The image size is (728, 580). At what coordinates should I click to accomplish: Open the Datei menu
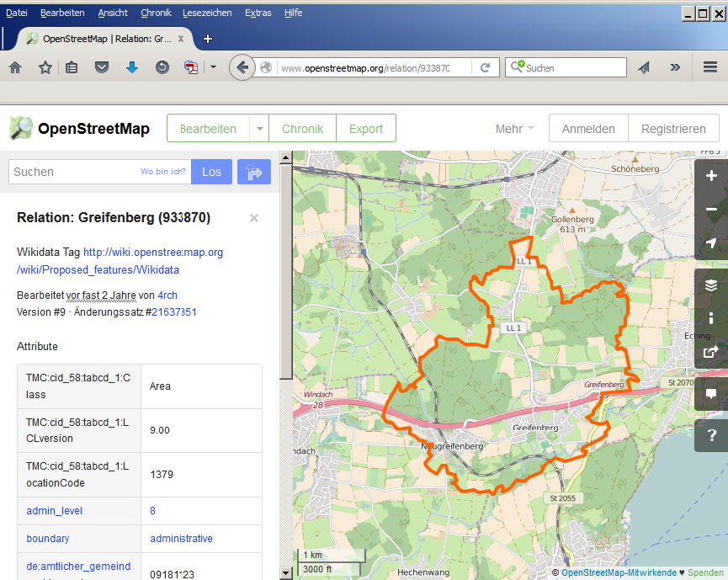coord(17,13)
